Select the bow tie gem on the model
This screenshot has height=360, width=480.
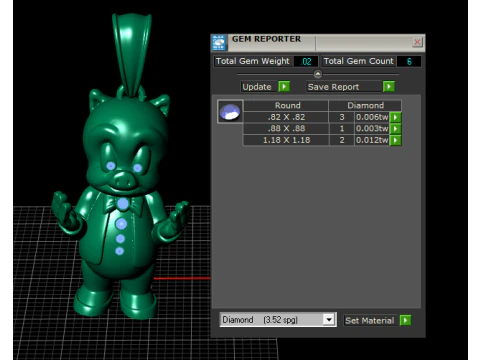(x=123, y=203)
